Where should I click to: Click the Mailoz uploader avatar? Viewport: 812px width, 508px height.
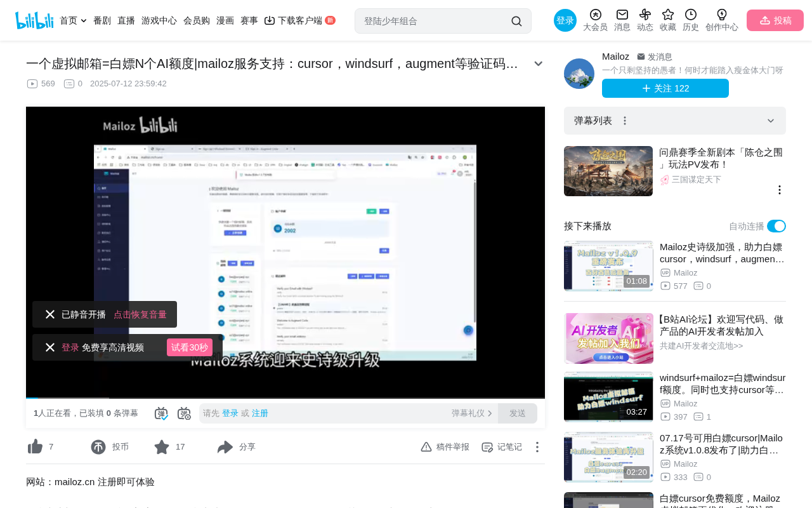(x=579, y=74)
